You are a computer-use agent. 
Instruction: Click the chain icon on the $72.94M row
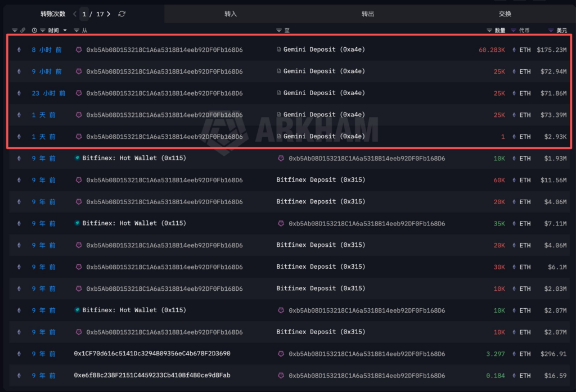(19, 71)
